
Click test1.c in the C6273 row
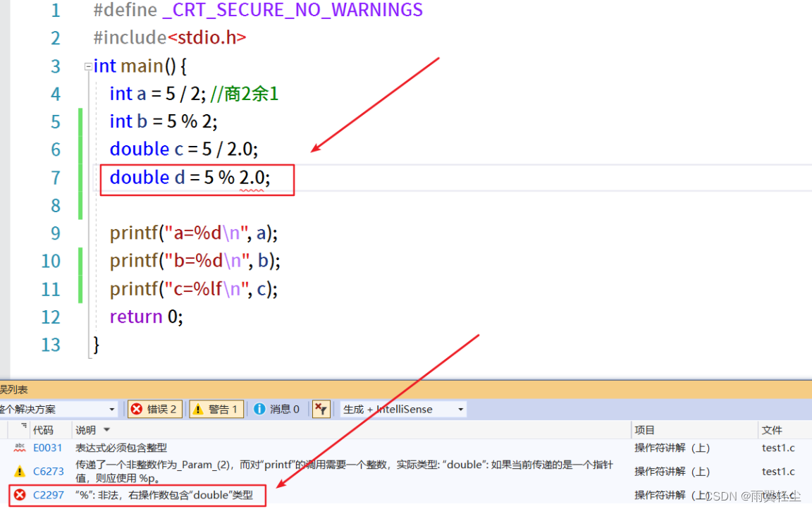point(778,471)
